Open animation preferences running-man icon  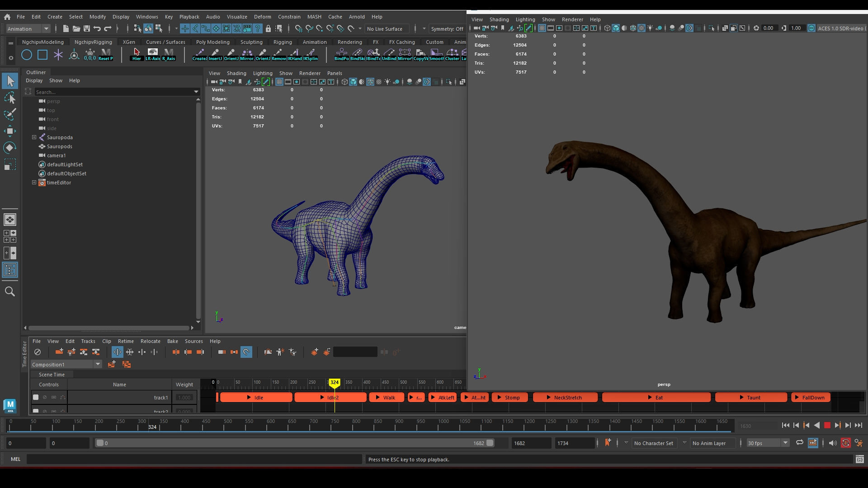tap(859, 443)
